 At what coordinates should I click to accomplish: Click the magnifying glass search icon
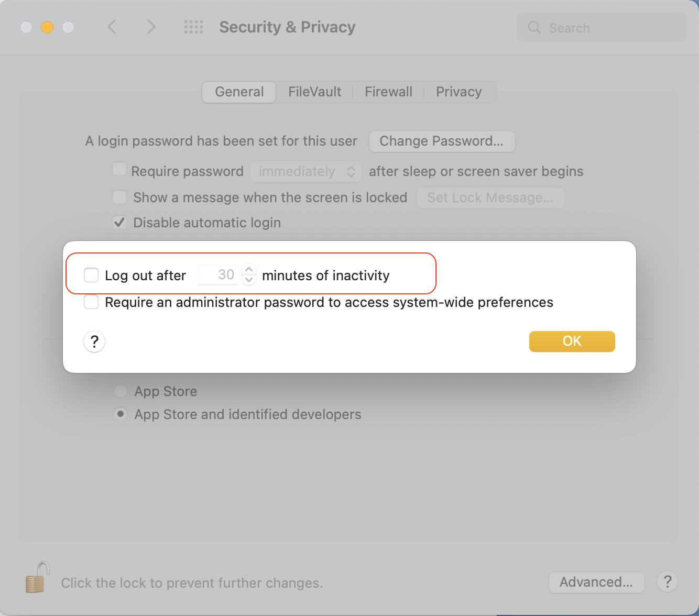(x=534, y=28)
